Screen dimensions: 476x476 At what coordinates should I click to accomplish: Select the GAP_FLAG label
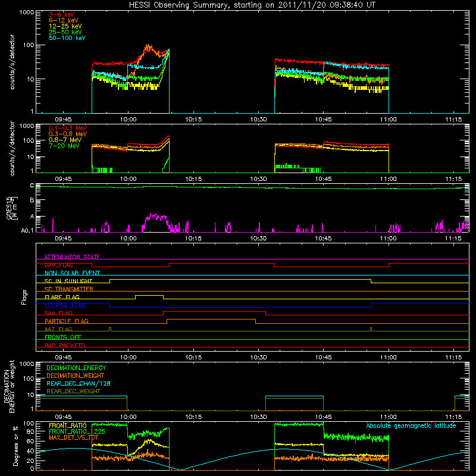58,265
